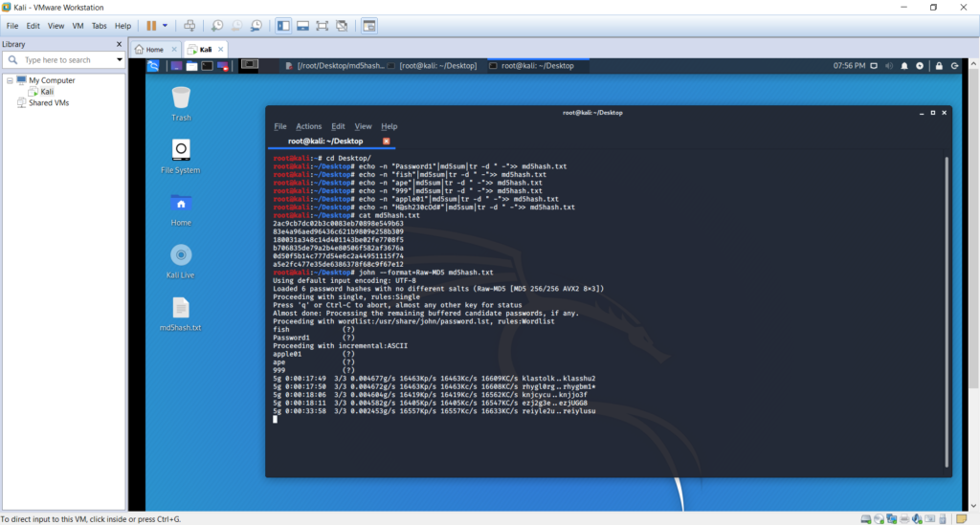Click the show desktop panel icon

[x=176, y=66]
